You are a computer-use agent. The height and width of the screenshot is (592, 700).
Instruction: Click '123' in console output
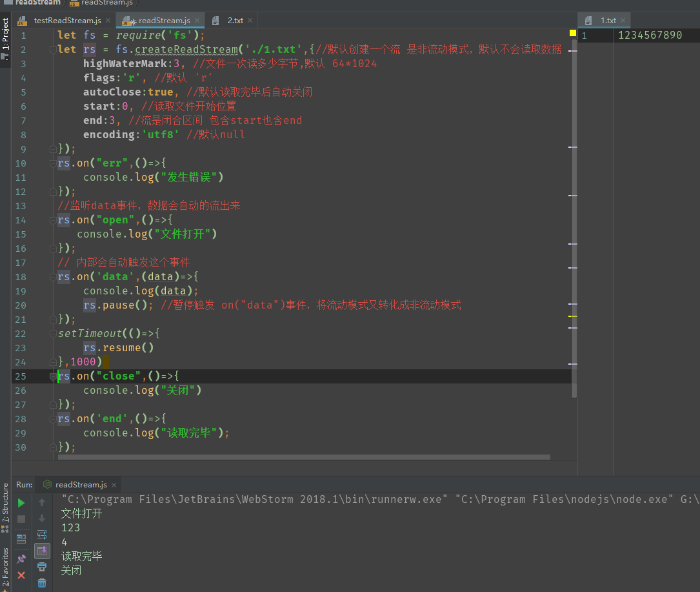(x=70, y=527)
